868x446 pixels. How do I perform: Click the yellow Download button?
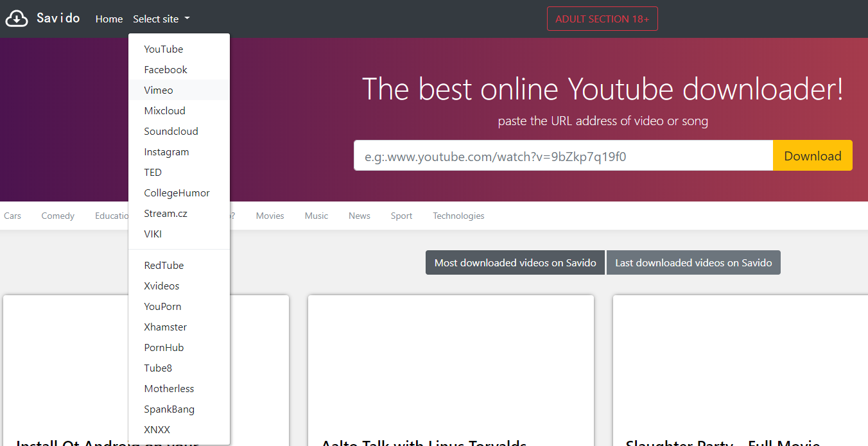coord(813,156)
